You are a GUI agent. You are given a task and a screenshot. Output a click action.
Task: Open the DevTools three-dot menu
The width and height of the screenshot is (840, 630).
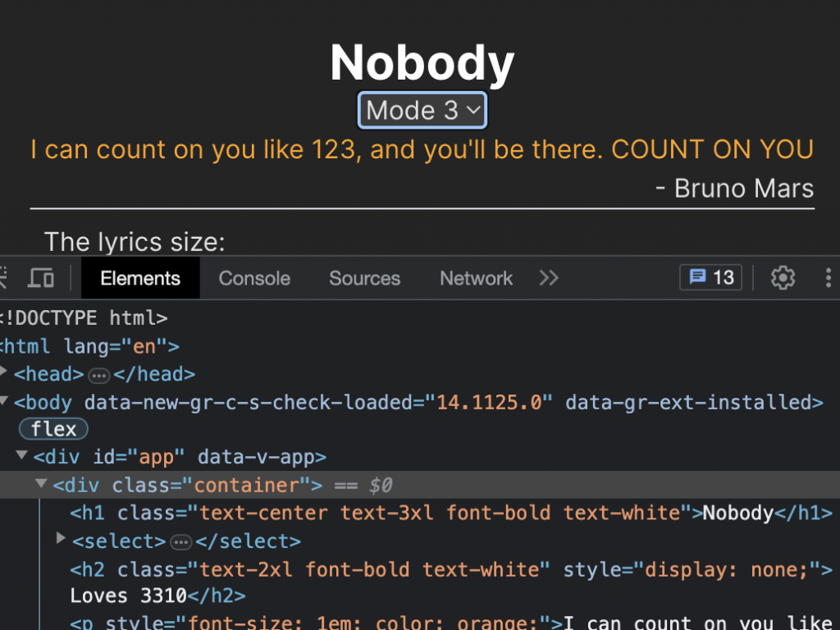(x=829, y=278)
